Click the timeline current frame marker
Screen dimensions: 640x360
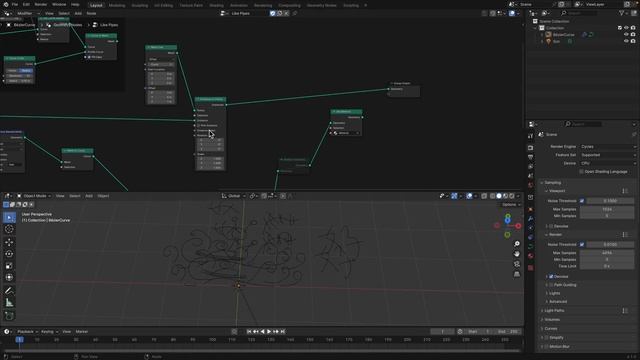point(19,340)
